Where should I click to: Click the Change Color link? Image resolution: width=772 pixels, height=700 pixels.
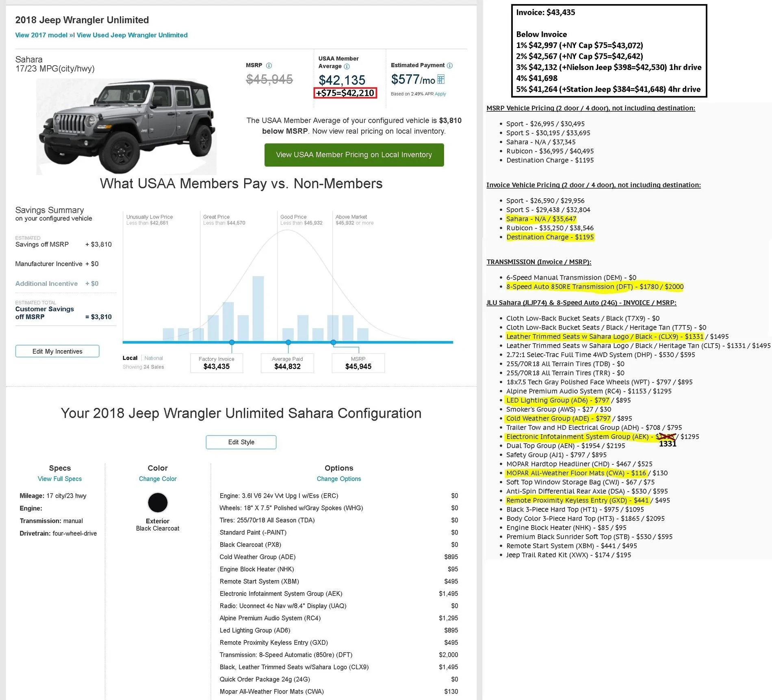158,479
